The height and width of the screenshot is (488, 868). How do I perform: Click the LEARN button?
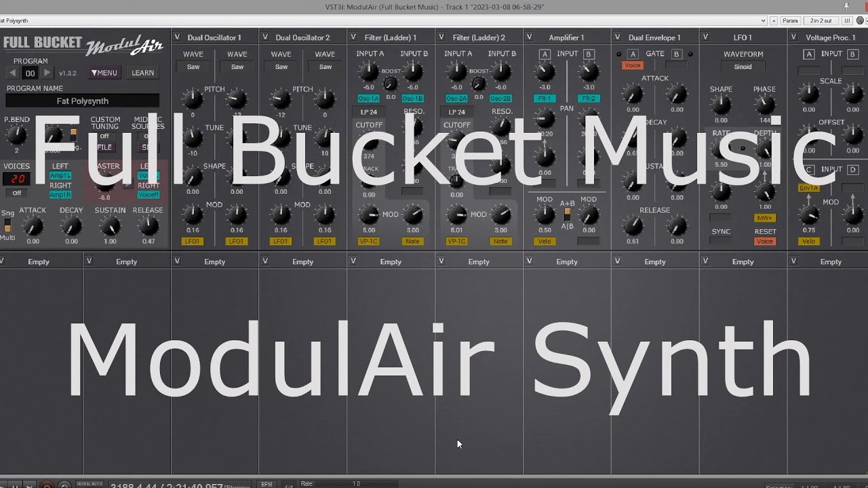click(x=142, y=73)
